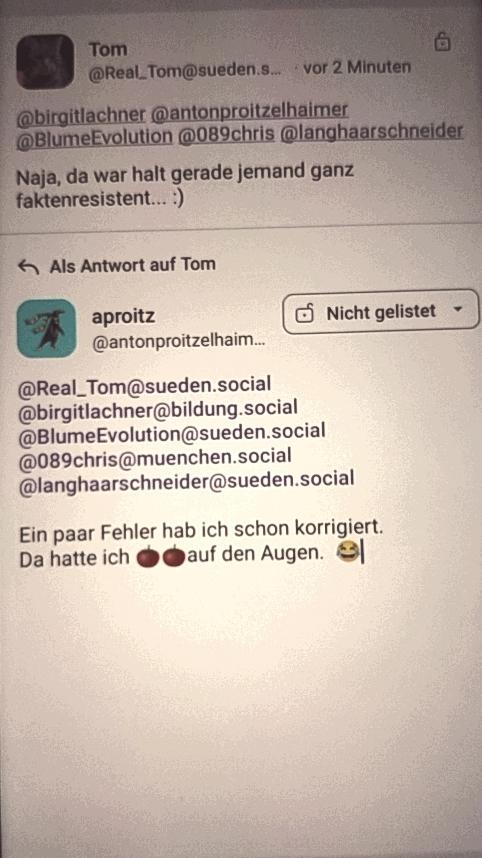Click the aproitz account name
The image size is (482, 858).
(x=124, y=317)
